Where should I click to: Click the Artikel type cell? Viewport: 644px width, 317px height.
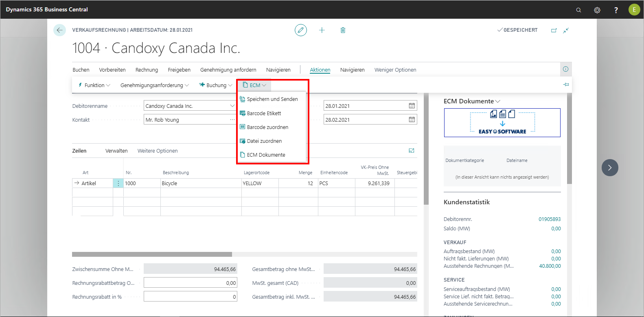click(93, 184)
